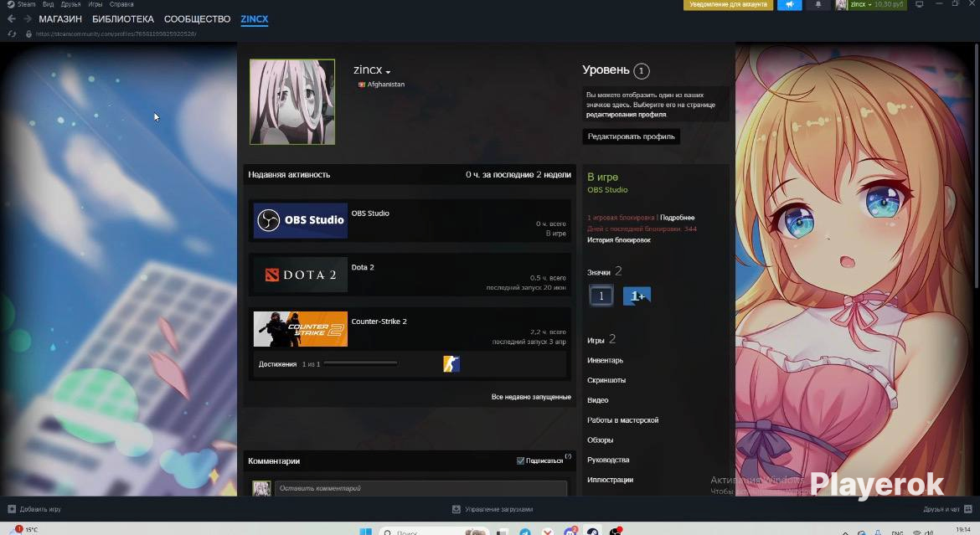980x535 pixels.
Task: Open Telegram in the taskbar
Action: pos(525,532)
